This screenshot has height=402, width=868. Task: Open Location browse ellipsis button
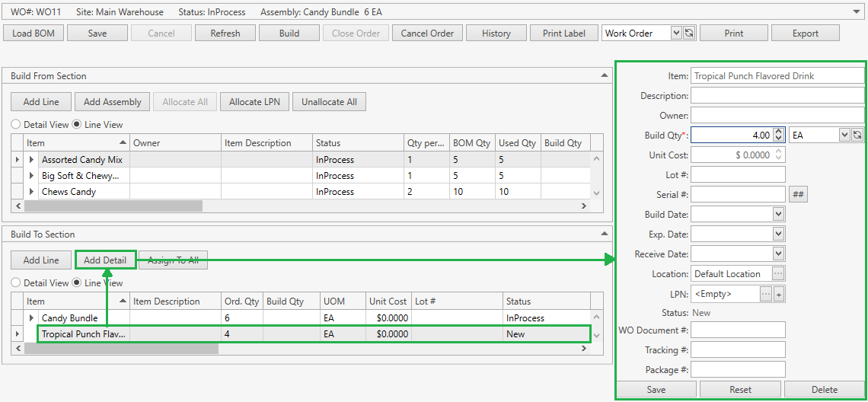click(777, 274)
